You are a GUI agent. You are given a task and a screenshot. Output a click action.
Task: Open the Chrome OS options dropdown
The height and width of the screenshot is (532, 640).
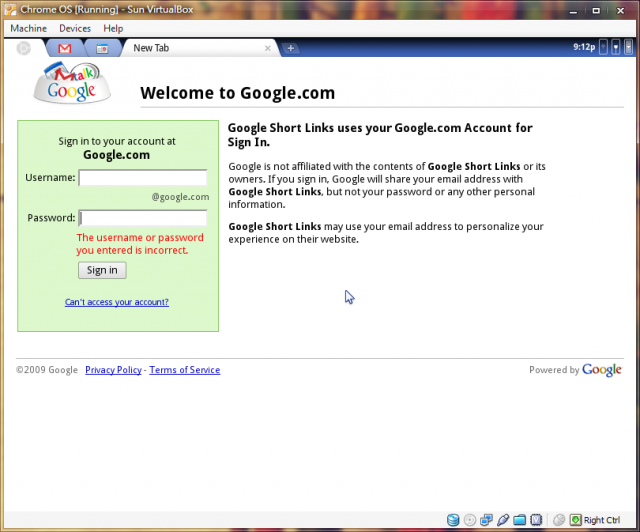pos(629,47)
